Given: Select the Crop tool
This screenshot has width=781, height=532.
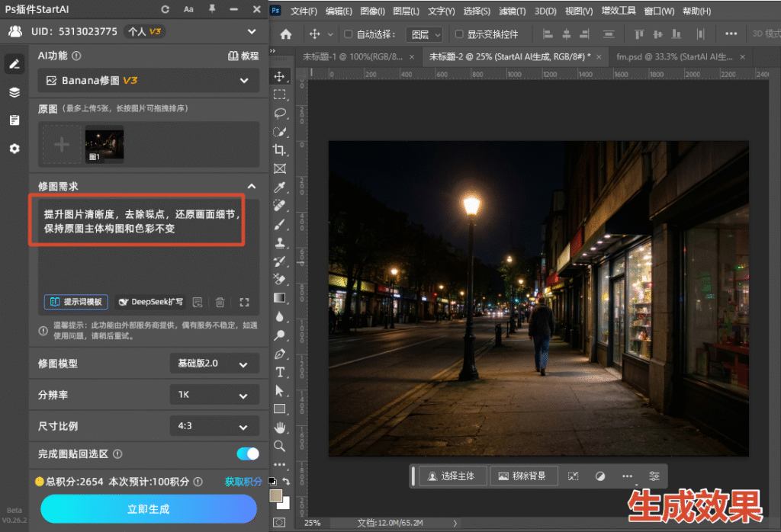Looking at the screenshot, I should click(x=279, y=150).
